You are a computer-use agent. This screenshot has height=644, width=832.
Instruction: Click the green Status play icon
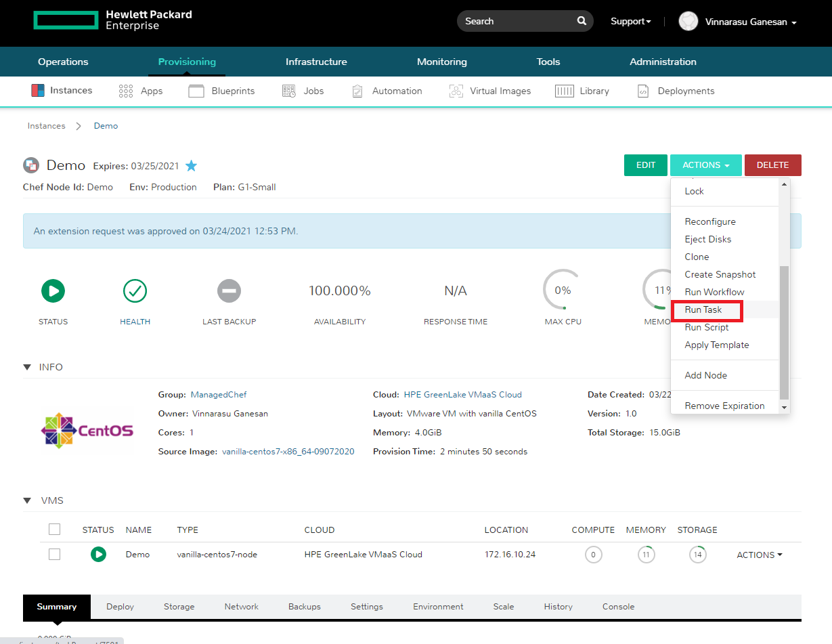click(x=53, y=291)
